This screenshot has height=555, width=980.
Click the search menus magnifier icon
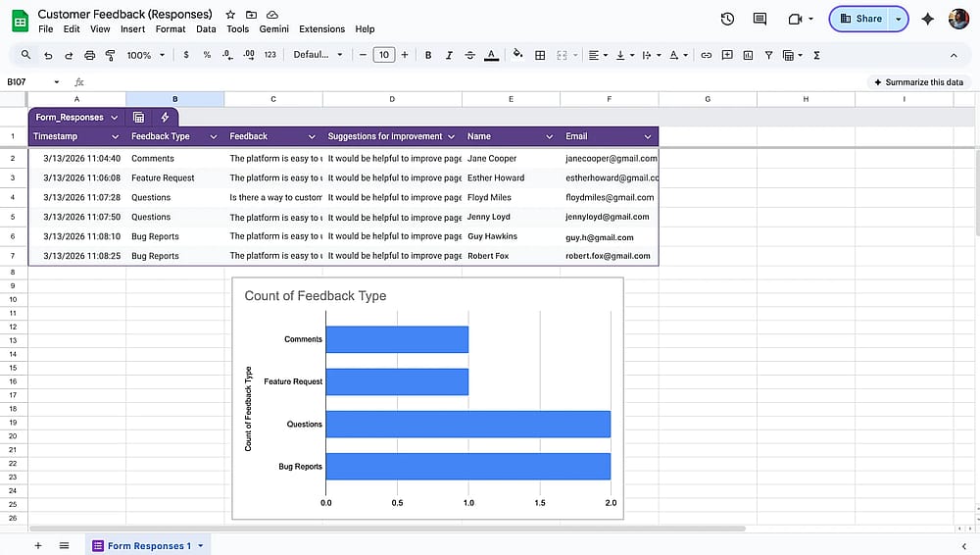[25, 55]
